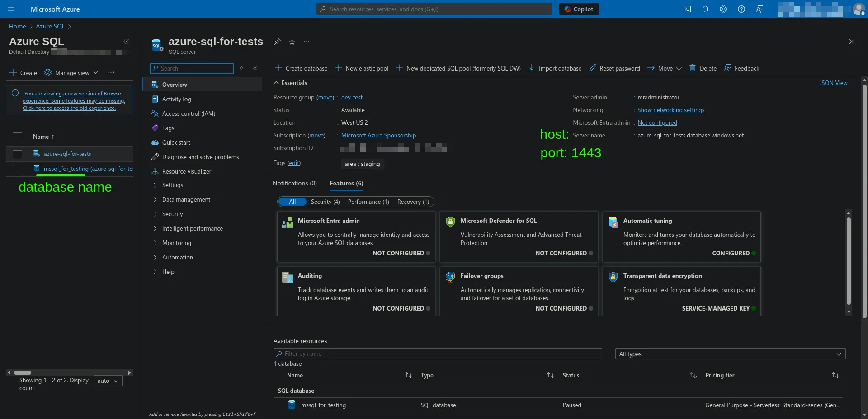Select the Security (4) filter

click(x=325, y=202)
